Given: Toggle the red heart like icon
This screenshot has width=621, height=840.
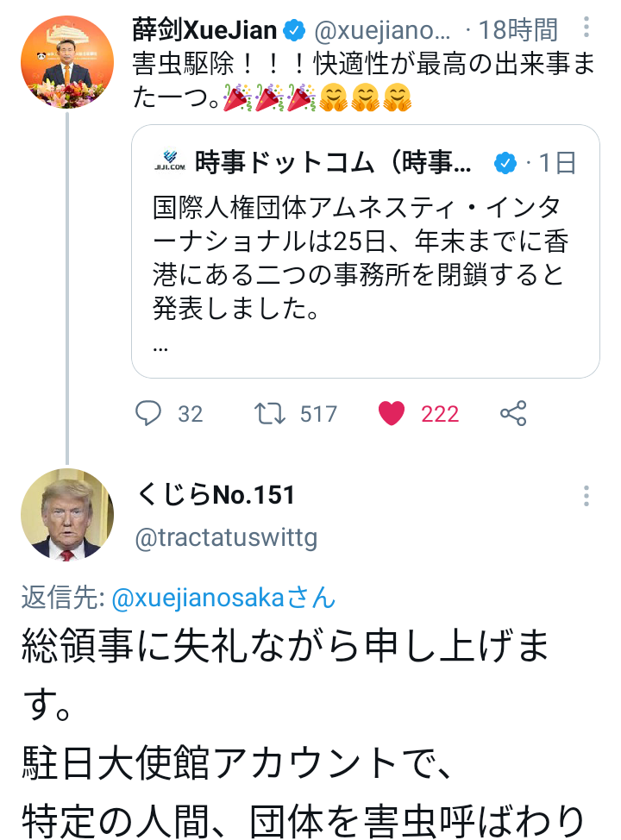Looking at the screenshot, I should pos(392,414).
